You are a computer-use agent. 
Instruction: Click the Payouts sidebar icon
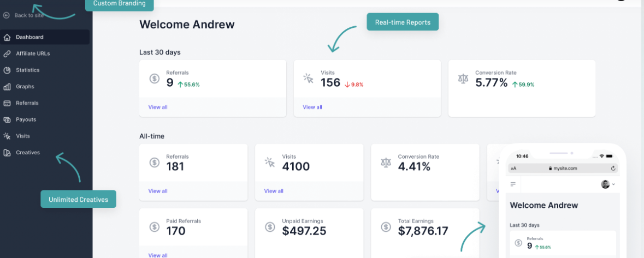[7, 120]
